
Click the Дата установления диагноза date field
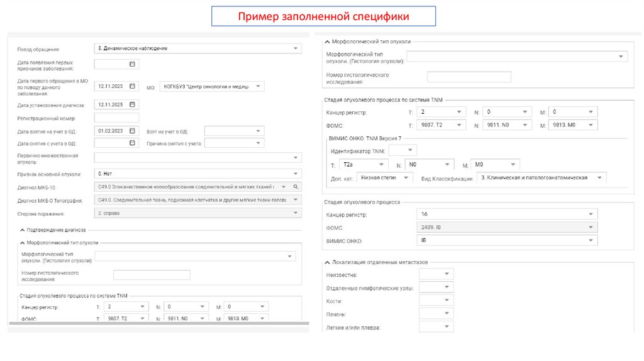pos(116,105)
